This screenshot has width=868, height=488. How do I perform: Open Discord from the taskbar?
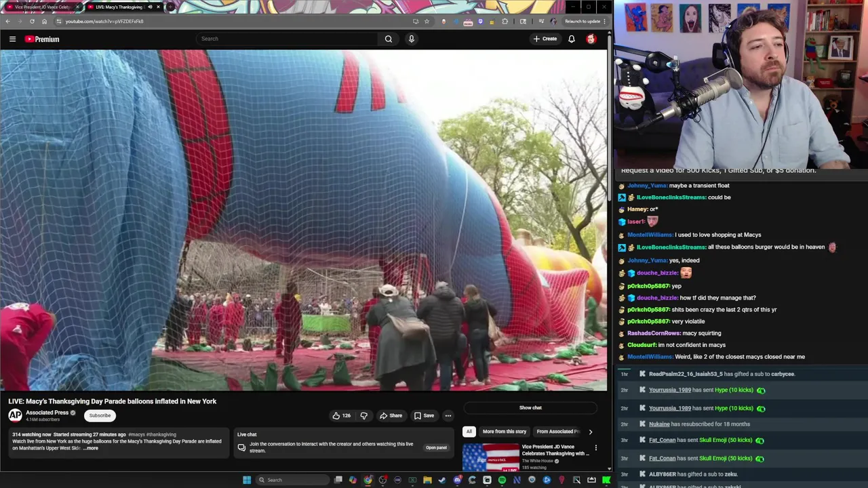coord(457,480)
